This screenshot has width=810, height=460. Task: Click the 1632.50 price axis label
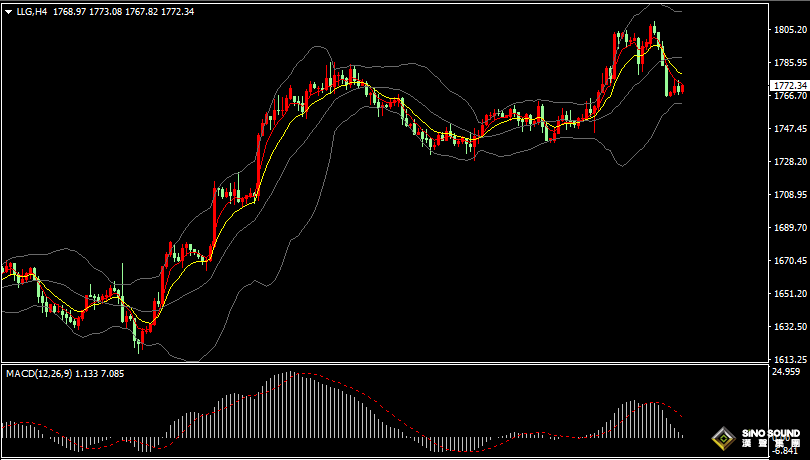(x=790, y=327)
